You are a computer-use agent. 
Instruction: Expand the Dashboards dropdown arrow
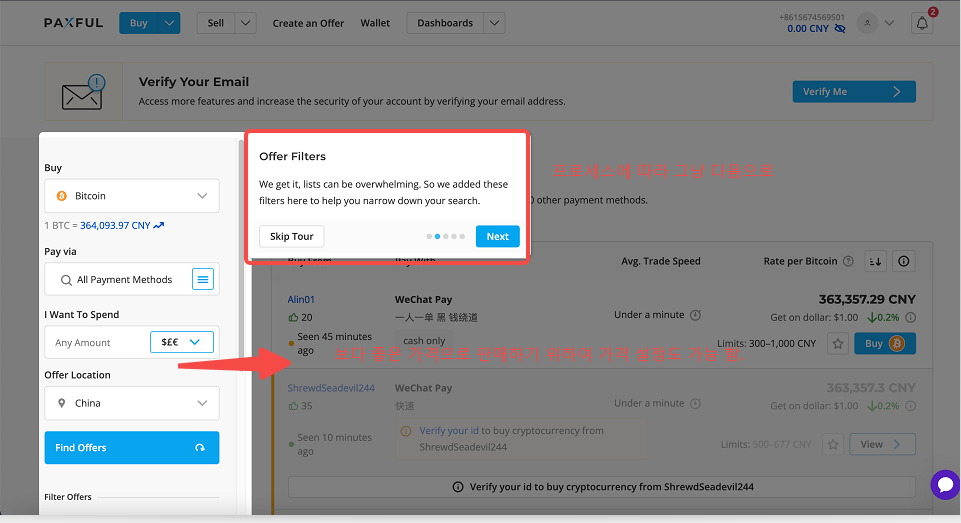point(494,23)
